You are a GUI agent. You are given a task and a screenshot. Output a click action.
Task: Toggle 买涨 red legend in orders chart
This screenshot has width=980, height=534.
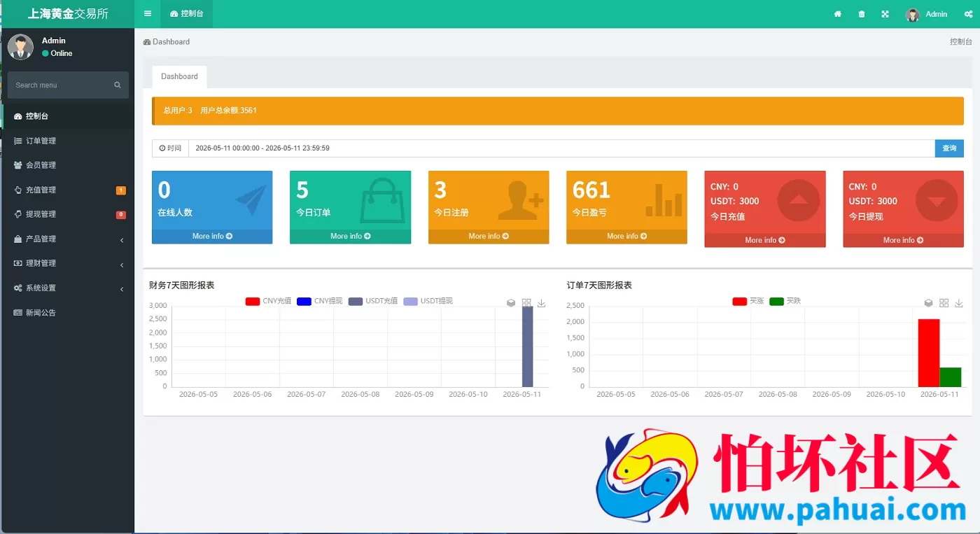[x=740, y=302]
